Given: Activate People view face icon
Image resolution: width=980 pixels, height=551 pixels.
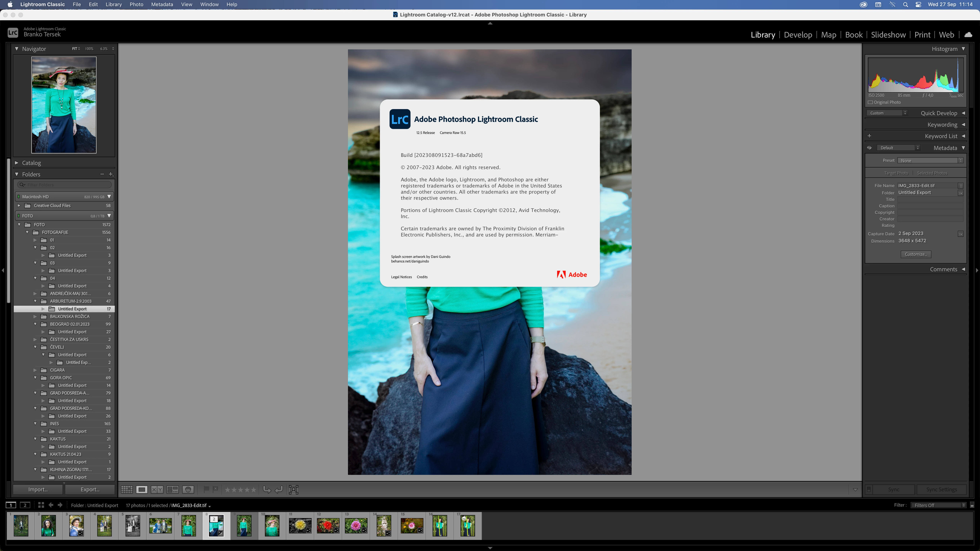Looking at the screenshot, I should (x=188, y=489).
